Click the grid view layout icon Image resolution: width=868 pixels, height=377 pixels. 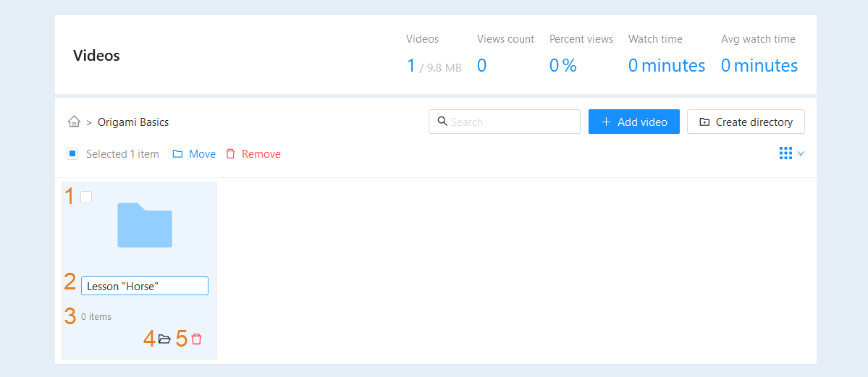pyautogui.click(x=785, y=153)
